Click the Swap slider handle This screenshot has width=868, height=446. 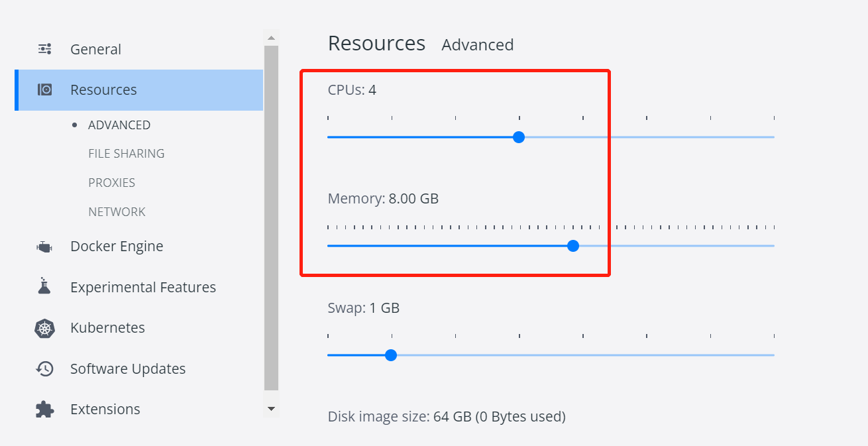tap(391, 355)
